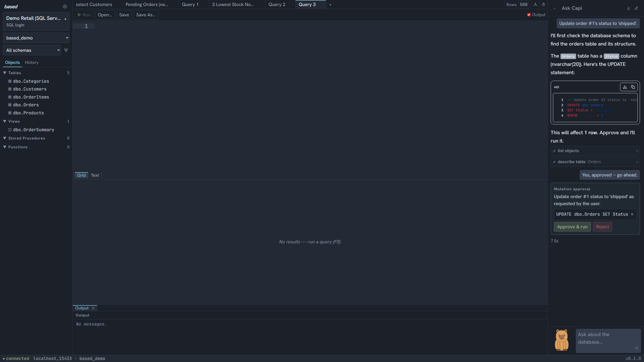Close the Output panel tab

(x=93, y=308)
